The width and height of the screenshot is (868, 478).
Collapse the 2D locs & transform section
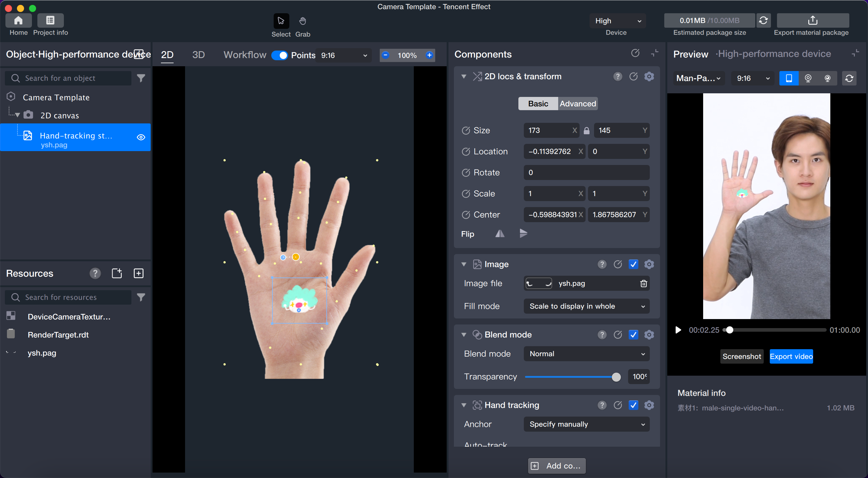click(x=464, y=77)
